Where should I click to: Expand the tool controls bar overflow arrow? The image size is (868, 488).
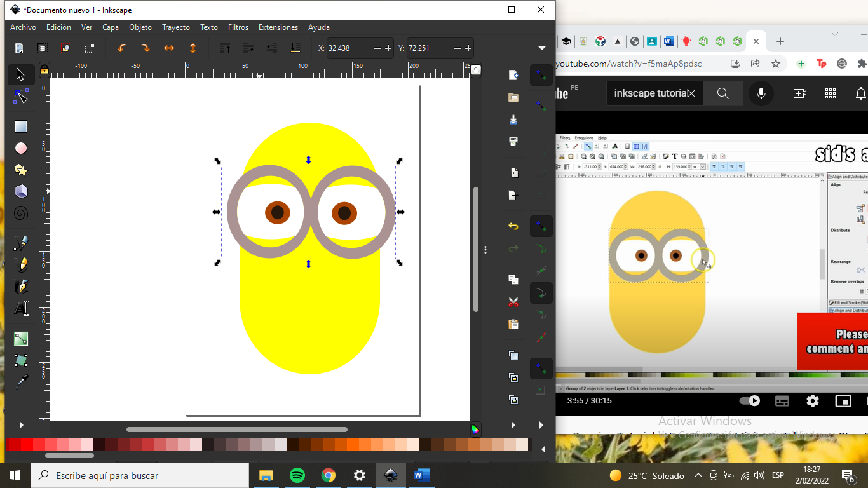pyautogui.click(x=541, y=48)
